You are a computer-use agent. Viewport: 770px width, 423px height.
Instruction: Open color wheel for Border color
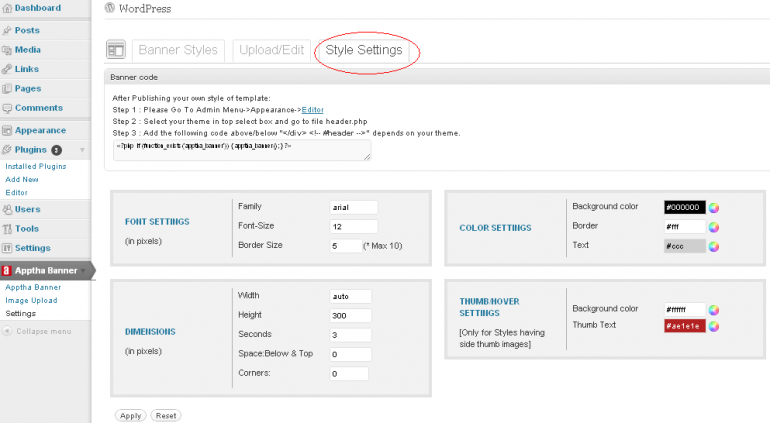coord(714,227)
